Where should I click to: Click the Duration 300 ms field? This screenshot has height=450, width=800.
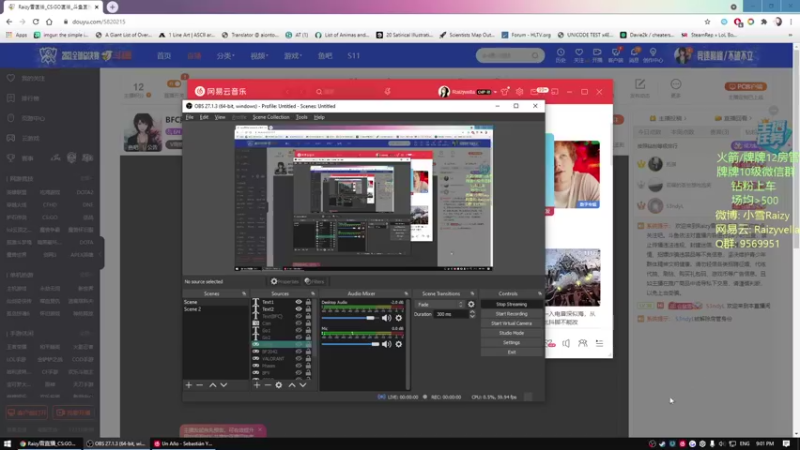(451, 314)
